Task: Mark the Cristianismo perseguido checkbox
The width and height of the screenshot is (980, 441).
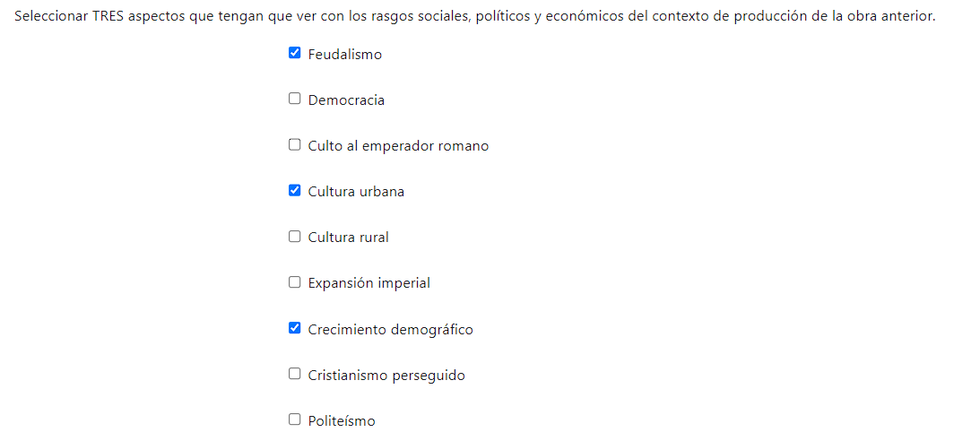Action: point(294,374)
